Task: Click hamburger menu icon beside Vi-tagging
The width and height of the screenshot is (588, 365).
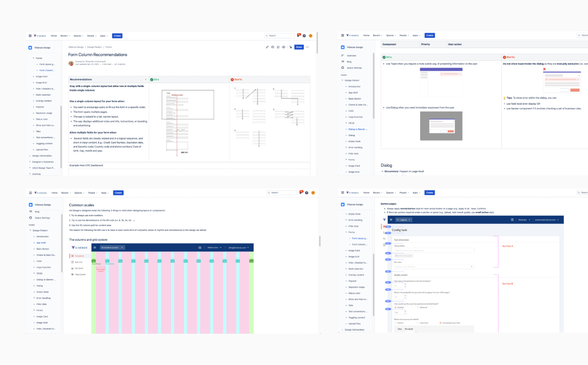Action: pos(391,220)
